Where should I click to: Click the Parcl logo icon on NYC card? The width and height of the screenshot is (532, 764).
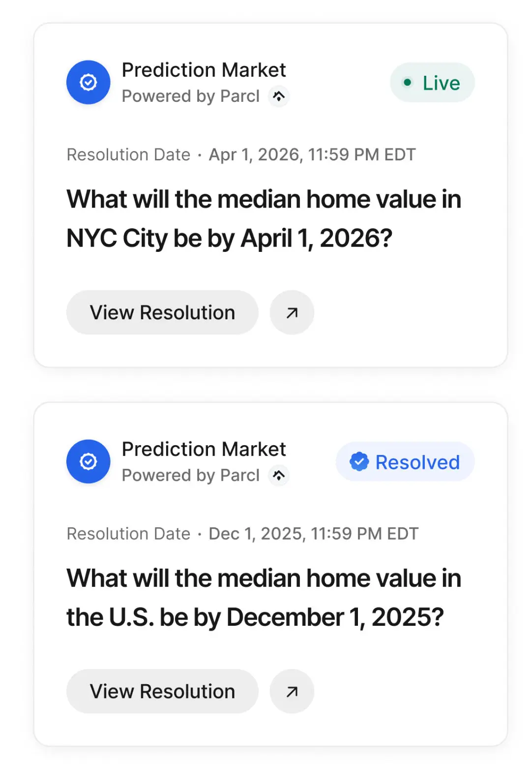coord(279,96)
